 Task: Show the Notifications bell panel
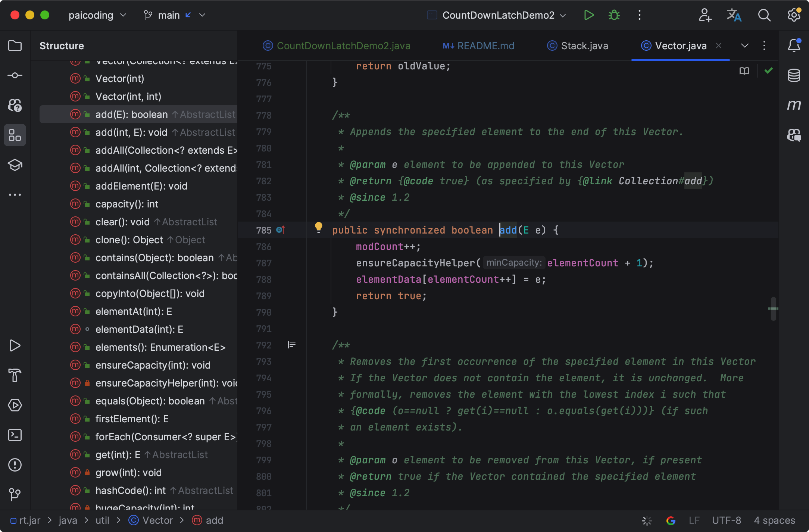[794, 46]
